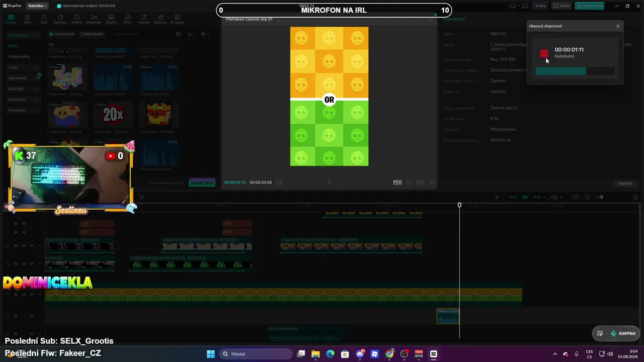Screen dimensions: 644x362
Task: Click the microphone record icon above timeline
Action: pyautogui.click(x=497, y=197)
